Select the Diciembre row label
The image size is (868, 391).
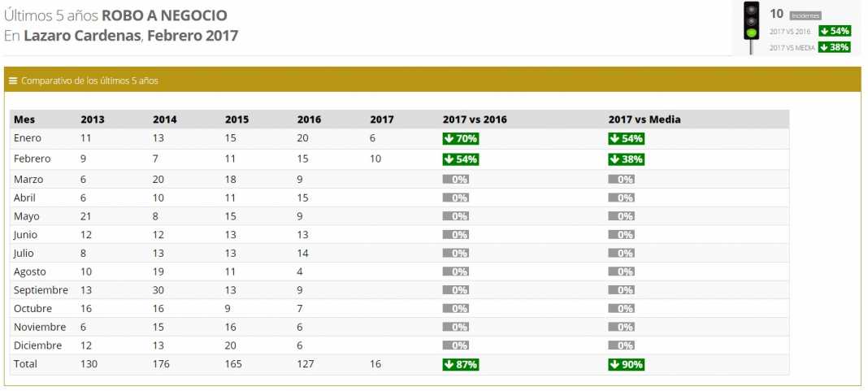[x=37, y=345]
